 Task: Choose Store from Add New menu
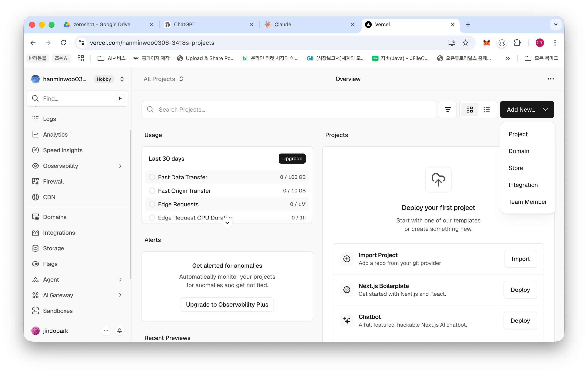click(527, 168)
